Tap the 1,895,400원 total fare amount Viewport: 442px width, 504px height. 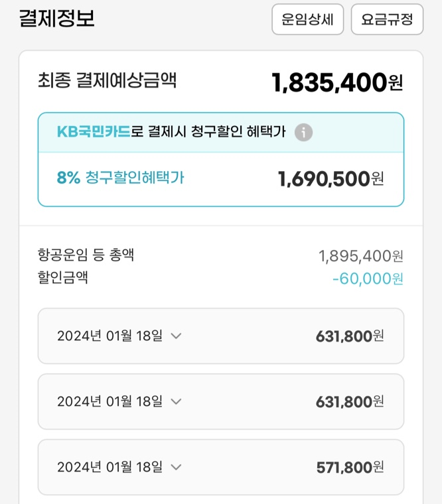(x=360, y=256)
